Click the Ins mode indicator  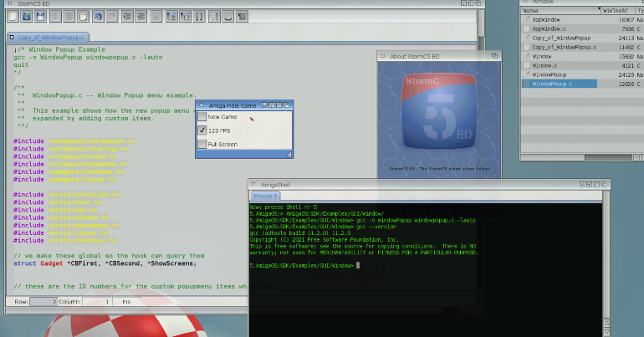[x=126, y=301]
